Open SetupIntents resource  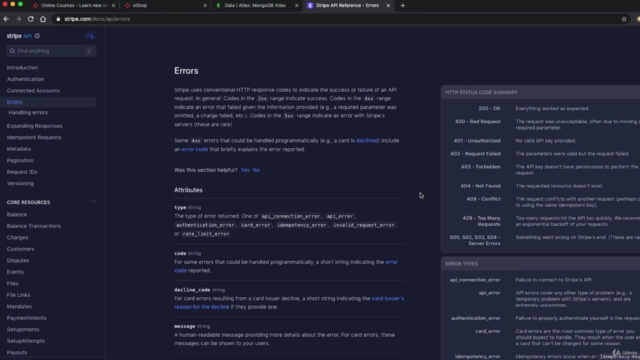[x=23, y=329]
